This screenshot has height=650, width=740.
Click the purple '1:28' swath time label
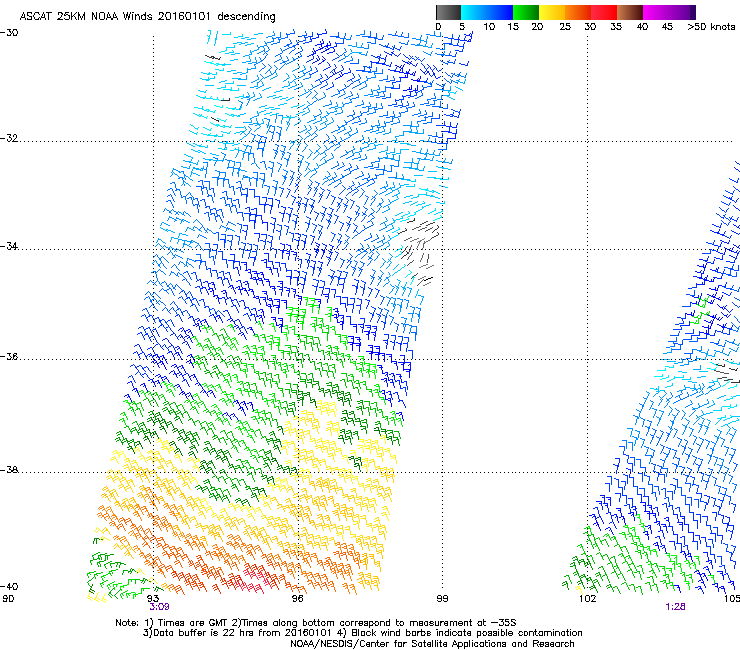(x=675, y=607)
